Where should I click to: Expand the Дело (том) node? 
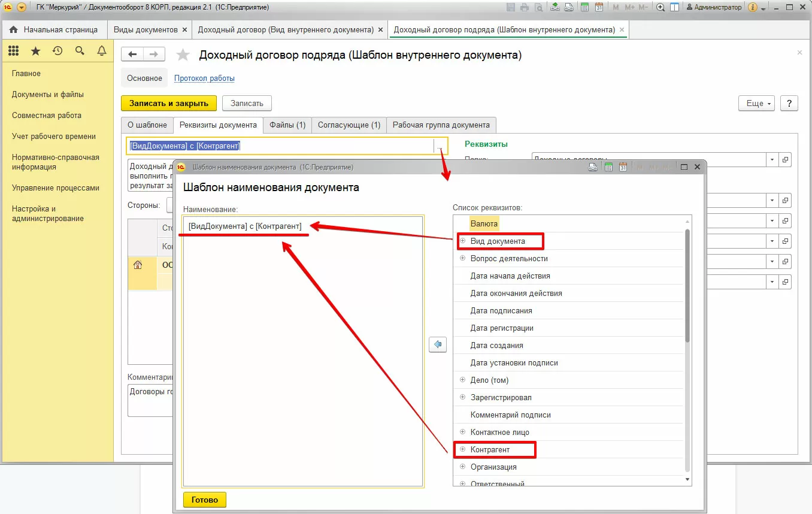[x=462, y=380]
